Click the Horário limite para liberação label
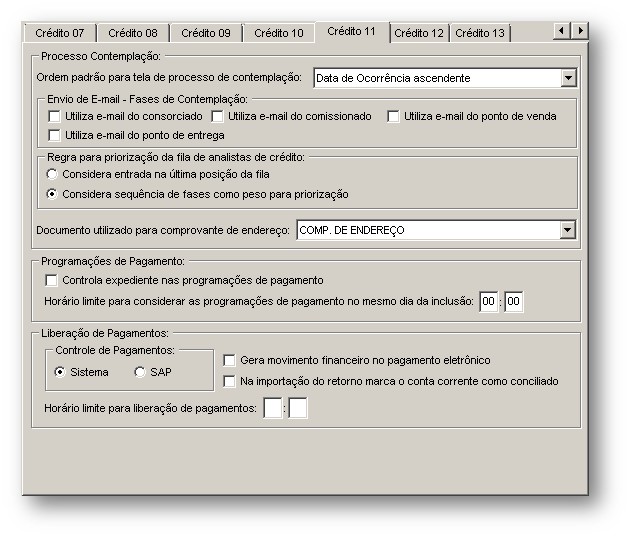 [x=150, y=408]
